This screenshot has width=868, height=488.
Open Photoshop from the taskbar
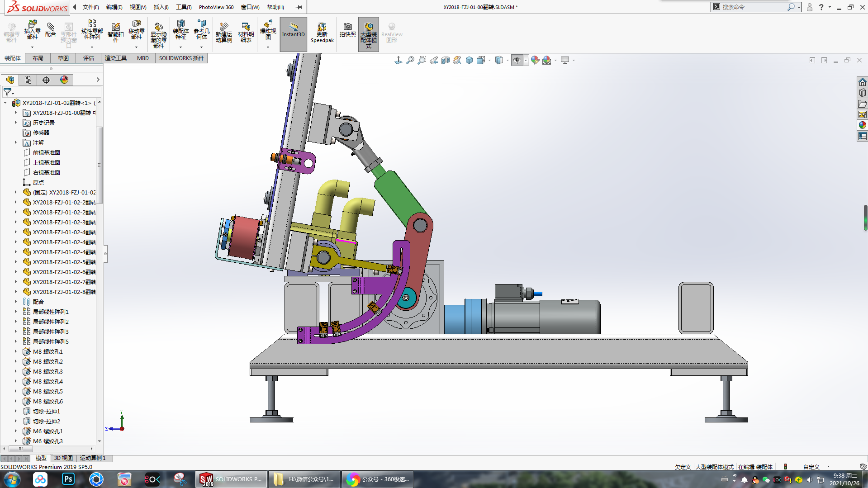(68, 479)
